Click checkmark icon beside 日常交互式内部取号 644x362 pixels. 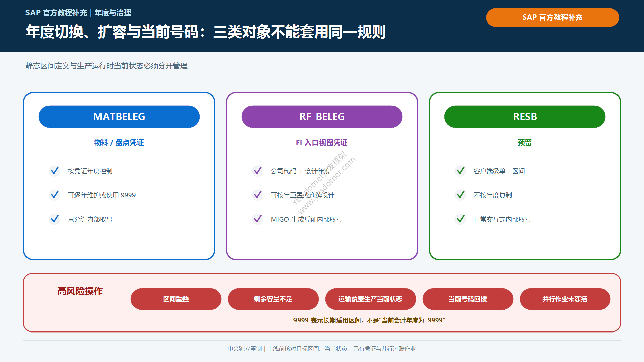point(460,219)
